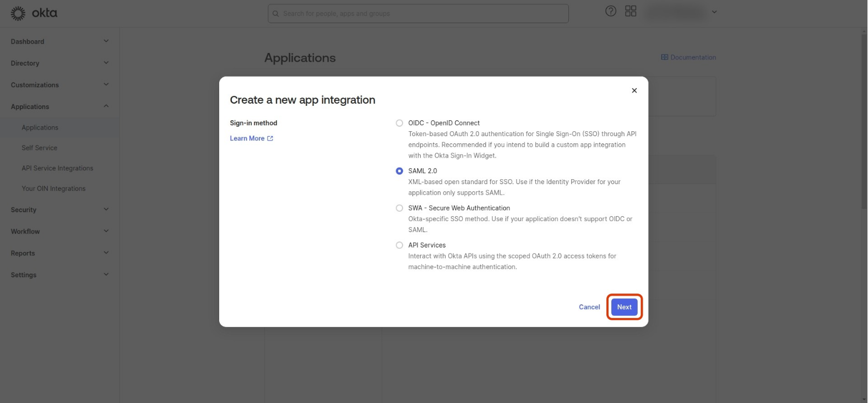This screenshot has height=403, width=868.
Task: Click the Applications page heading
Action: pyautogui.click(x=300, y=58)
